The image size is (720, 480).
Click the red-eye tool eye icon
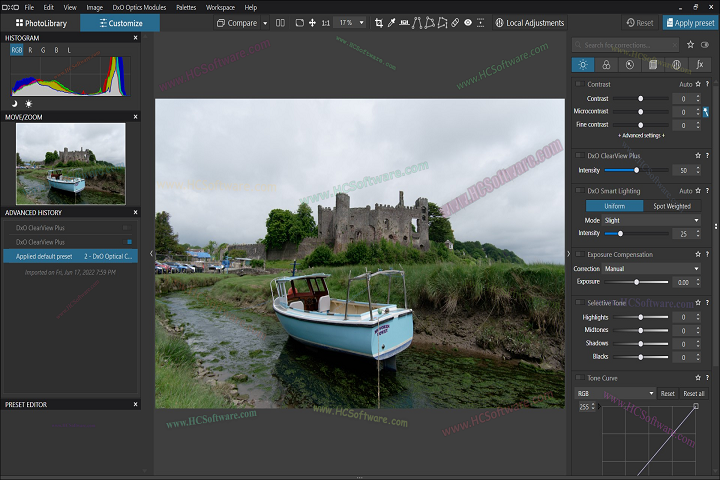coord(468,23)
